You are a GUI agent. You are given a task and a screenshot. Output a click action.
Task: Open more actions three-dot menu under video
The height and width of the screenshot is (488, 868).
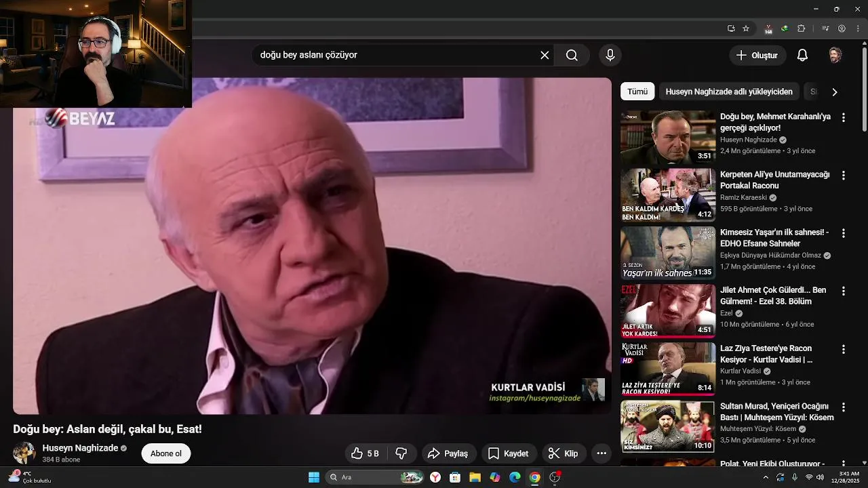pos(601,453)
